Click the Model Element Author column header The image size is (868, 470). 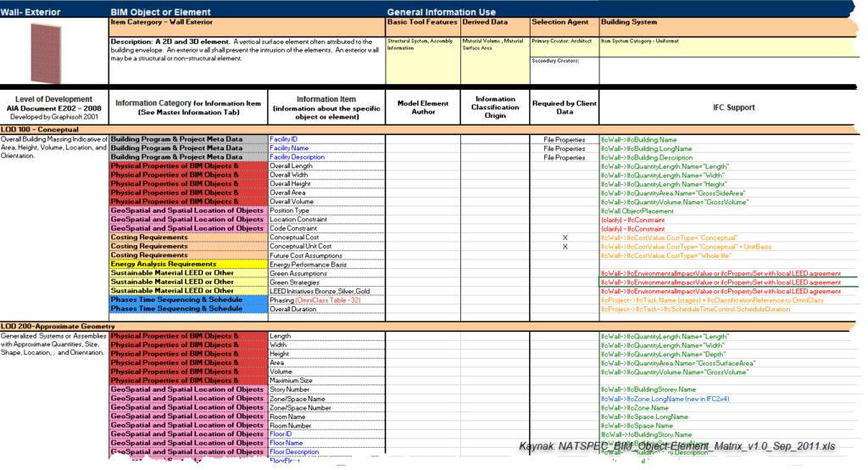tap(423, 108)
